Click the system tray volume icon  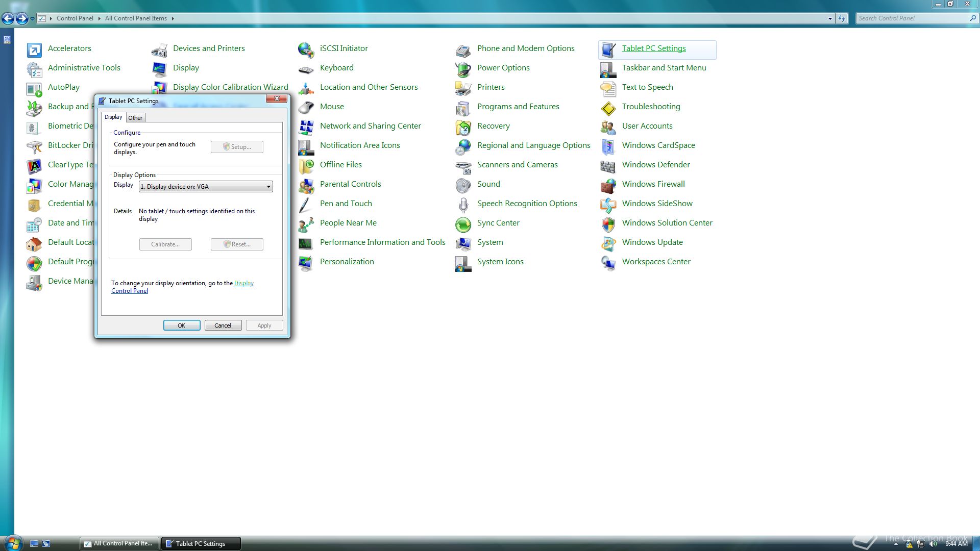(933, 544)
